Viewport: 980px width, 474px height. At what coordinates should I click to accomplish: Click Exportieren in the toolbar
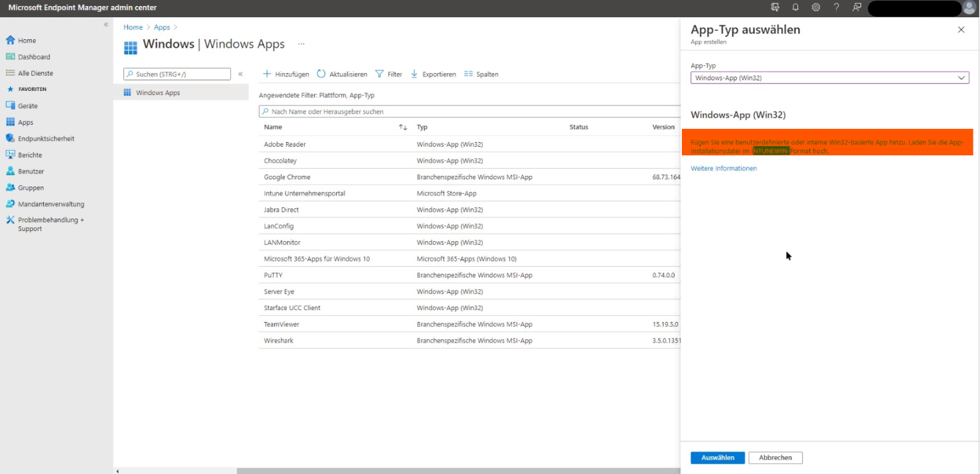(434, 74)
